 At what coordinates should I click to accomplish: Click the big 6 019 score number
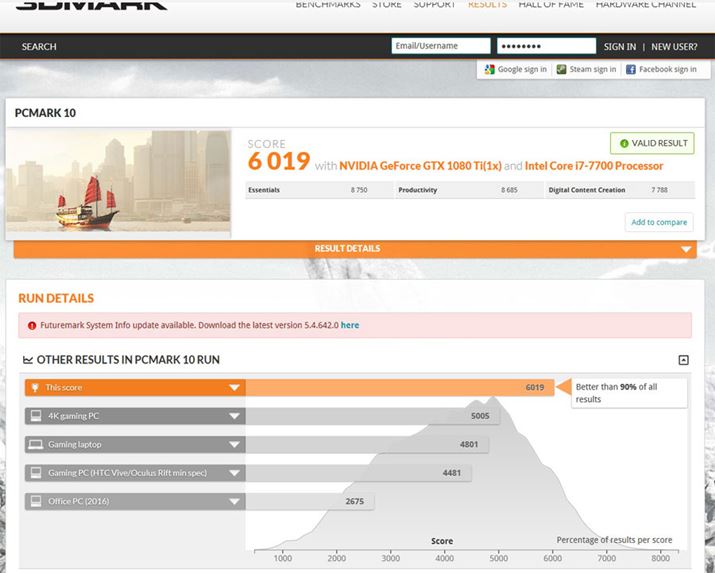pos(279,161)
